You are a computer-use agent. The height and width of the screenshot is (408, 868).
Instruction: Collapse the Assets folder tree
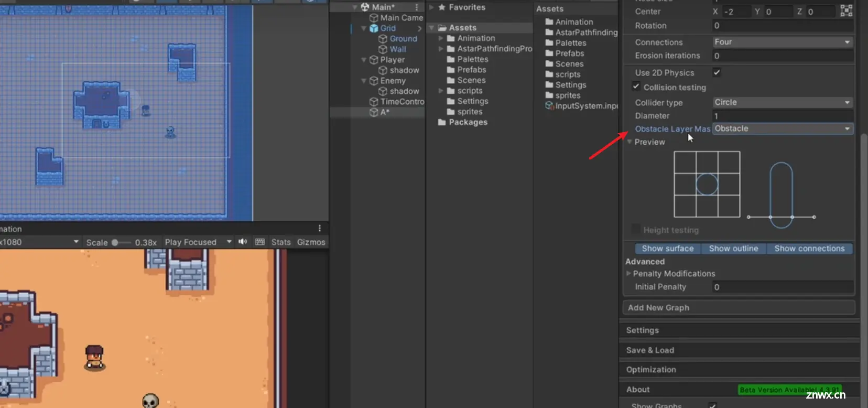(x=432, y=28)
